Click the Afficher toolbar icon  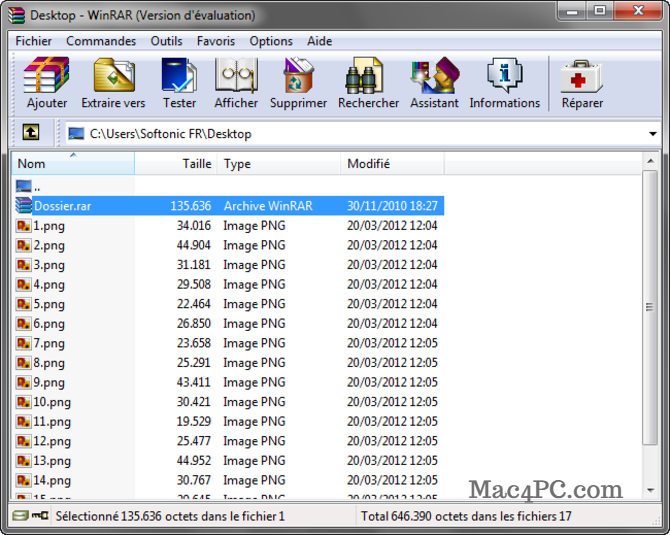coord(236,75)
